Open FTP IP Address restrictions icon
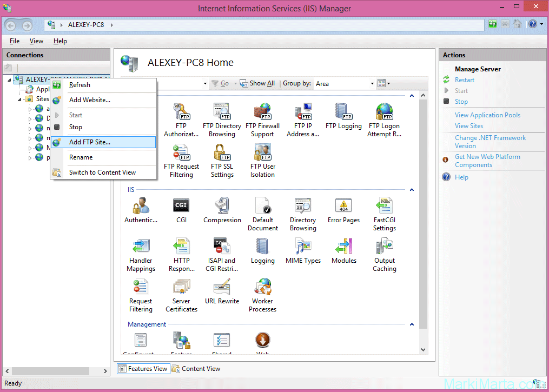Image resolution: width=549 pixels, height=392 pixels. 303,120
